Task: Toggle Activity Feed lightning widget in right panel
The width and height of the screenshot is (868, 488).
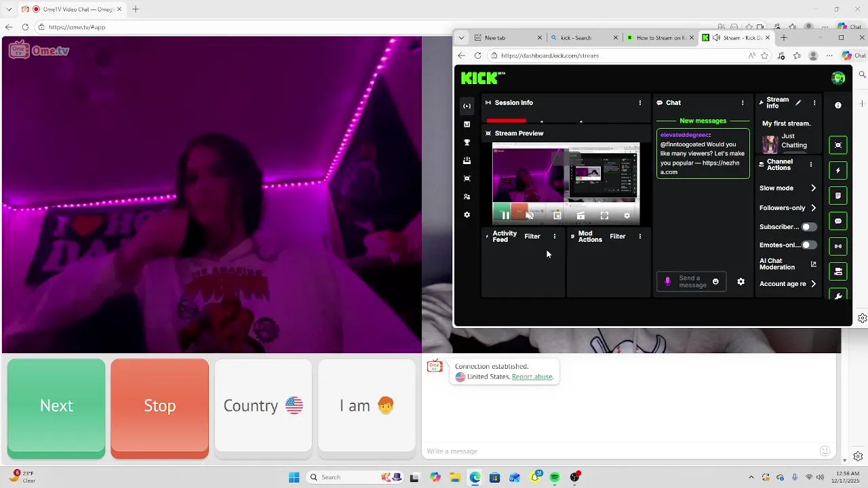Action: (x=838, y=170)
